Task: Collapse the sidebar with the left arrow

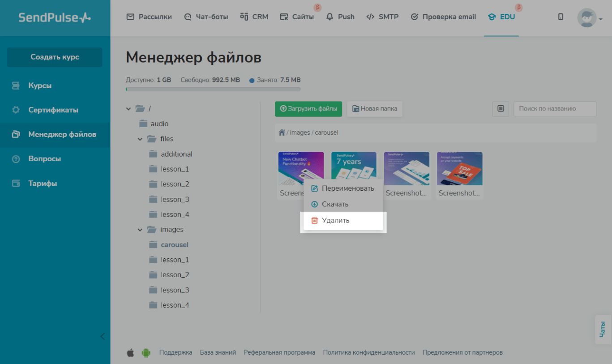Action: pos(103,336)
